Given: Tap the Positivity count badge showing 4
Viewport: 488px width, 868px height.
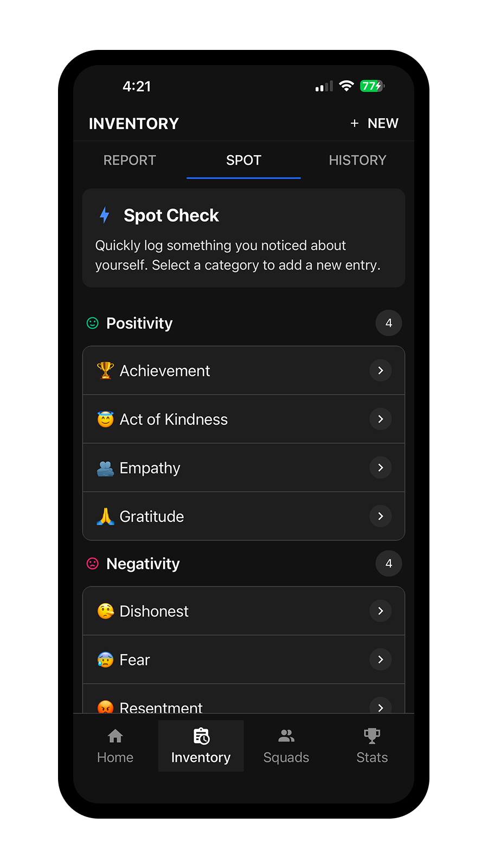Looking at the screenshot, I should click(x=388, y=323).
